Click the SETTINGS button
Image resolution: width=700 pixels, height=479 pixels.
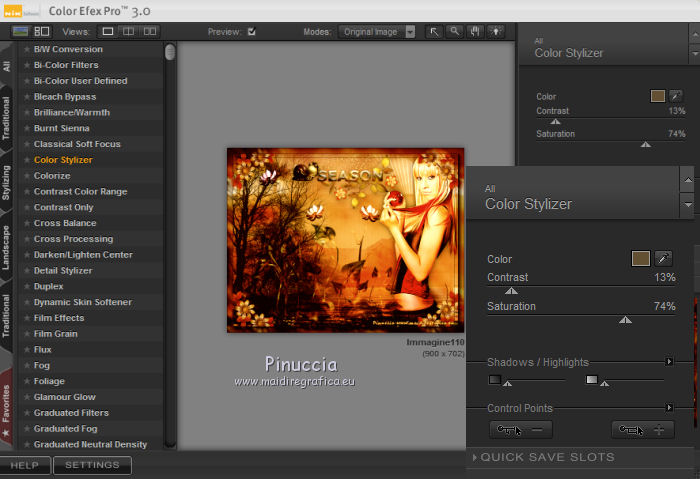click(x=92, y=465)
